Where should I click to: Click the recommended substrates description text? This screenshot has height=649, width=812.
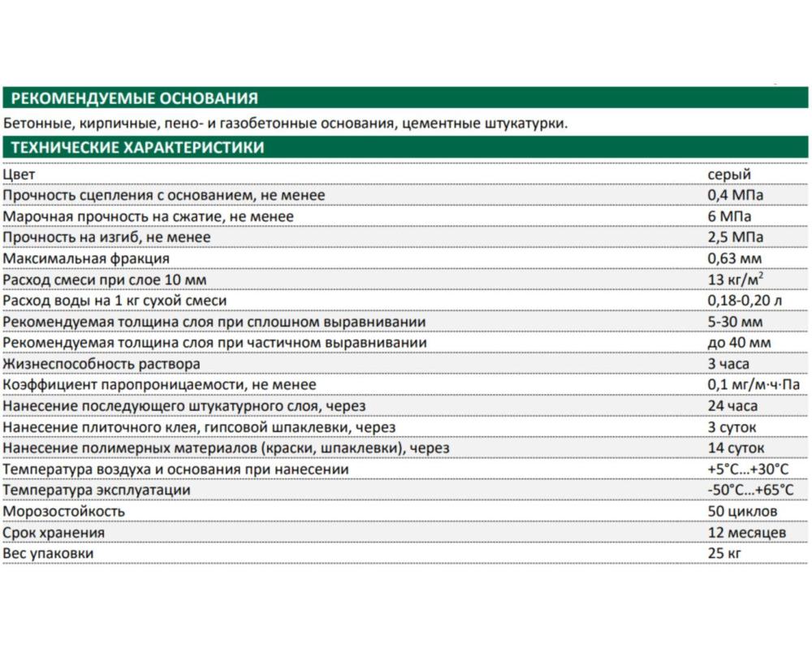pos(284,123)
